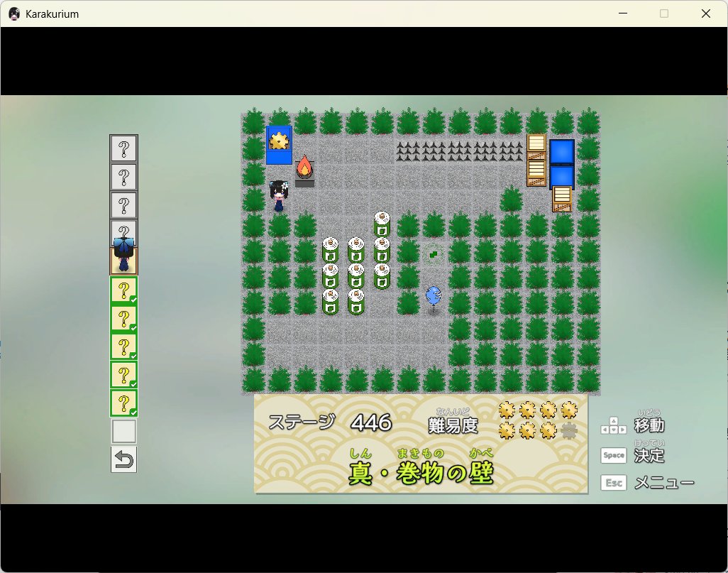
Task: Click the wooden crate below blue blocks
Action: [x=562, y=199]
